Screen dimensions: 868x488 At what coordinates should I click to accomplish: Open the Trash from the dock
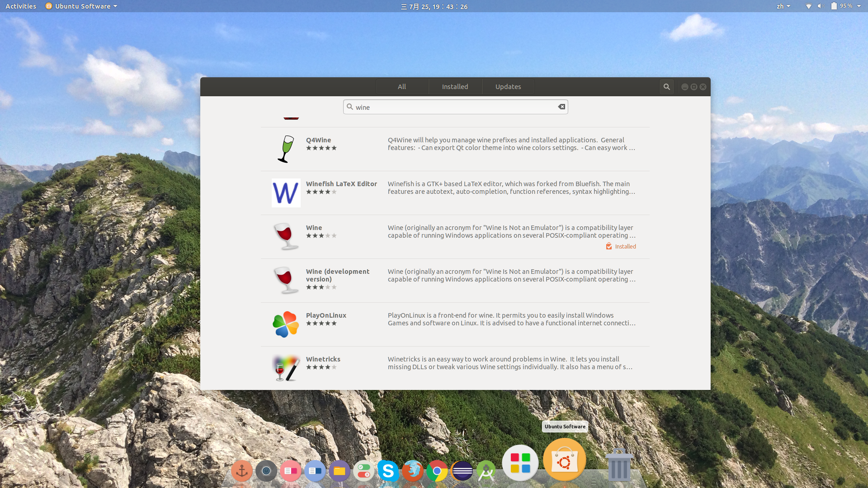pos(619,465)
